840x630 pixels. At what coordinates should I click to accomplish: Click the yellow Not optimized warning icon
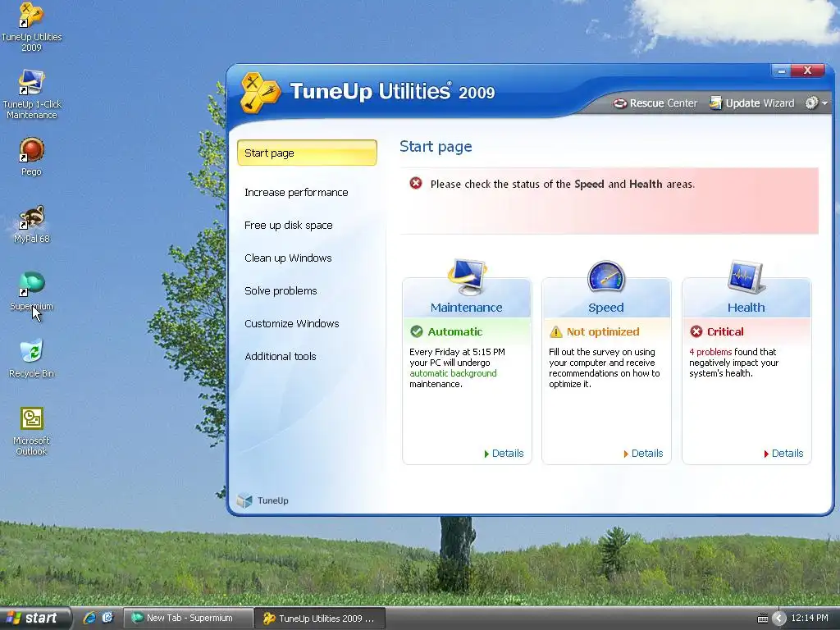(x=556, y=331)
